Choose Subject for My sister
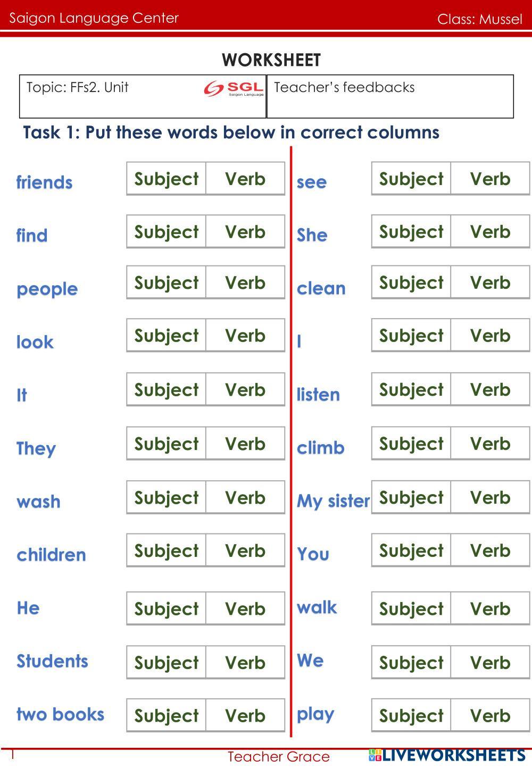This screenshot has height=768, width=532. tap(411, 498)
